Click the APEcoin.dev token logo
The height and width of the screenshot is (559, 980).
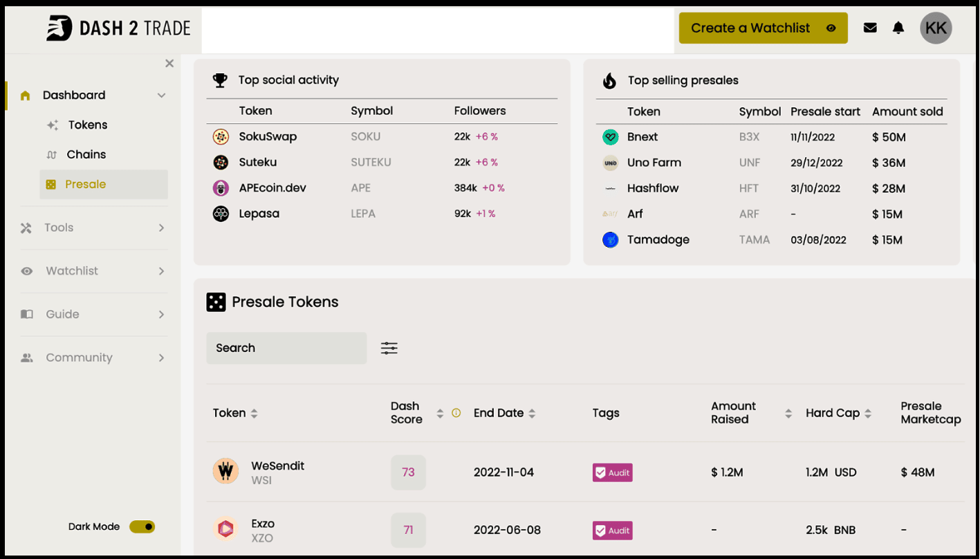coord(221,188)
